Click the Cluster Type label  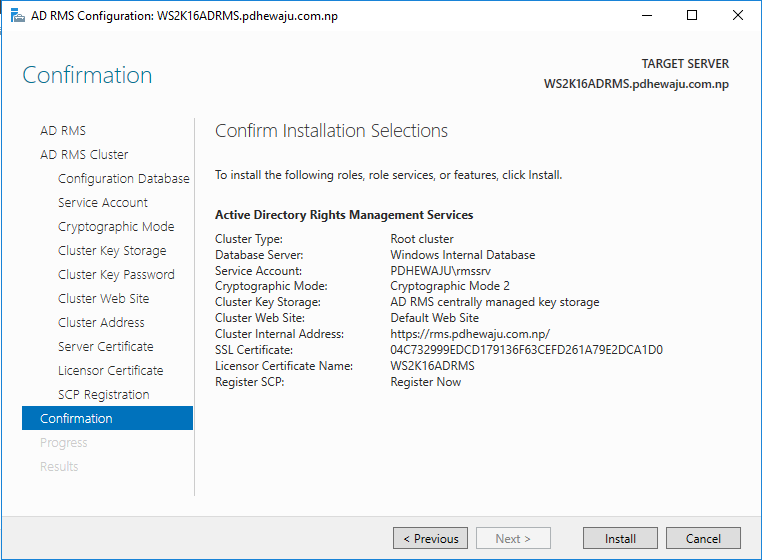(x=249, y=239)
